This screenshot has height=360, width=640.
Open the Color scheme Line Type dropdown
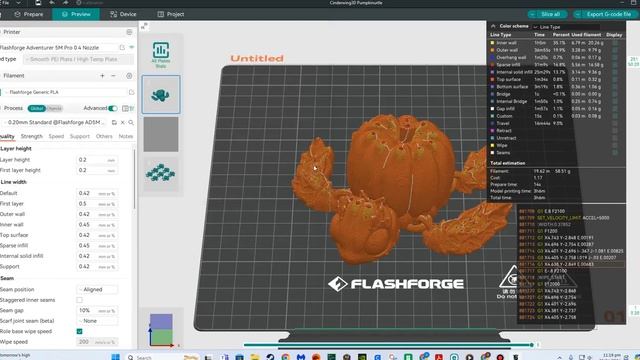[566, 27]
